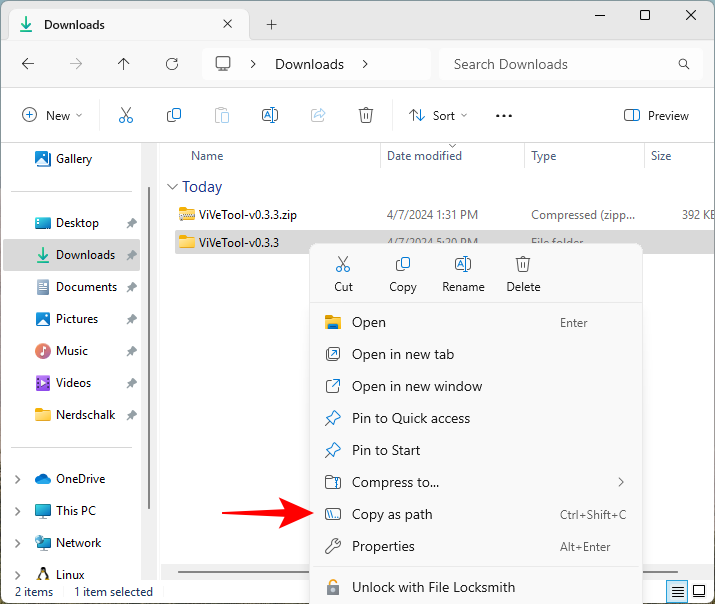Choose Copy as path

476,514
